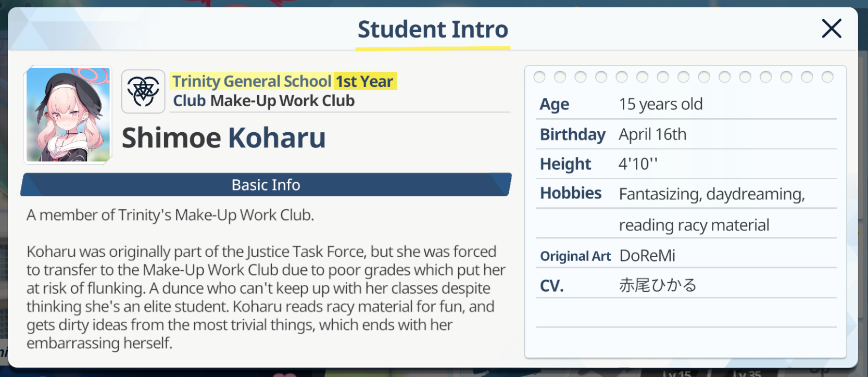Click the Hobbies label

click(x=571, y=193)
